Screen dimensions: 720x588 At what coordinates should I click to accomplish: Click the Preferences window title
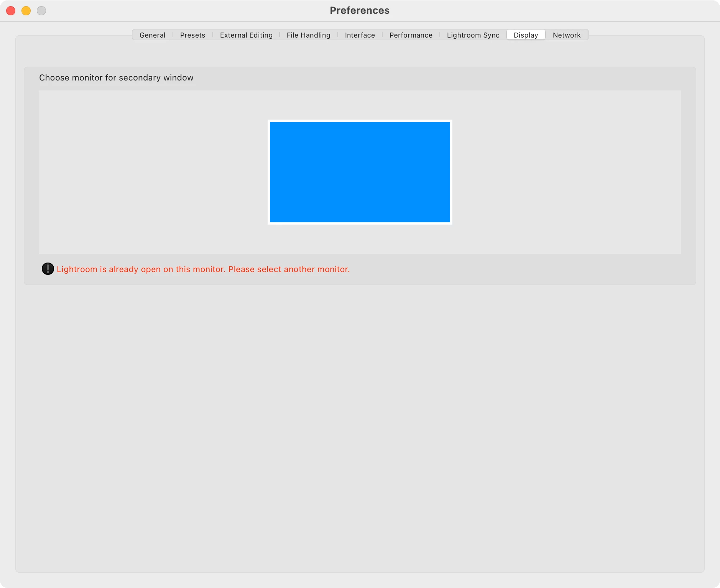[x=360, y=10]
